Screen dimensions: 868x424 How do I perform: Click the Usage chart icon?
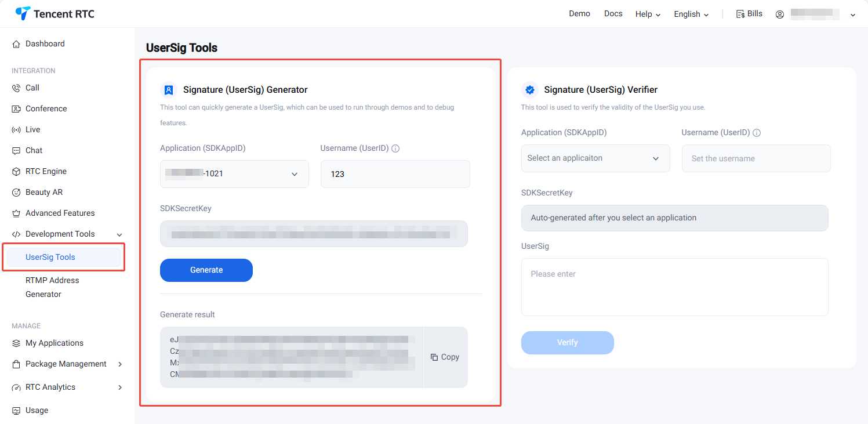(16, 411)
